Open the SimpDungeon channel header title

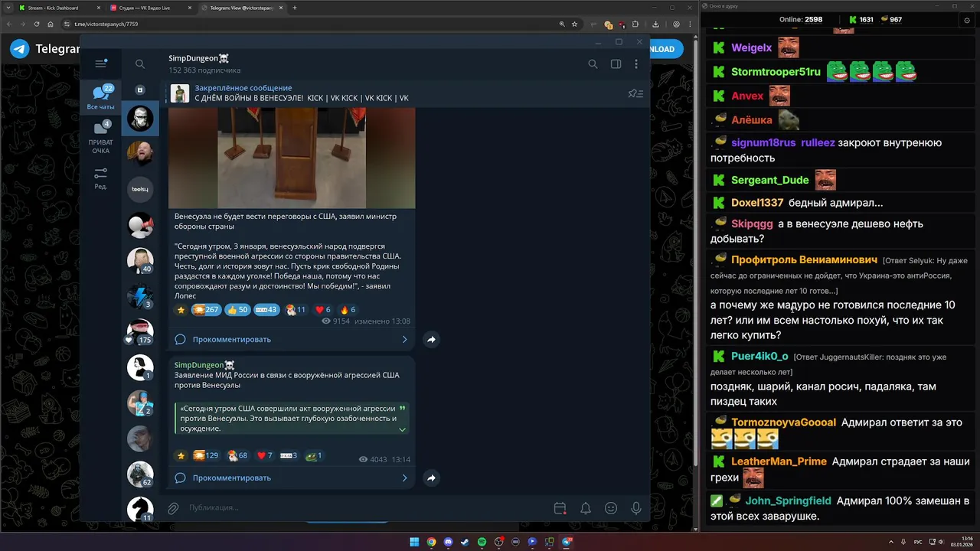[199, 58]
